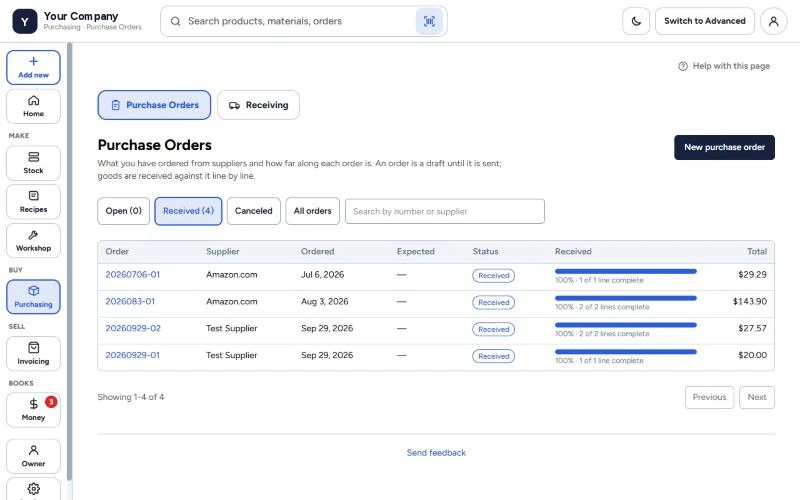
Task: Go to Home in sidebar
Action: click(x=33, y=106)
